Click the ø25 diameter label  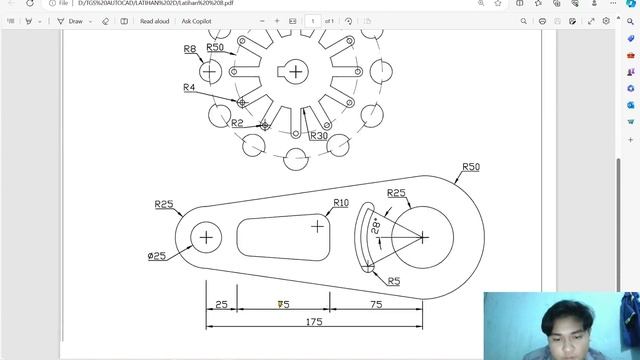[157, 256]
